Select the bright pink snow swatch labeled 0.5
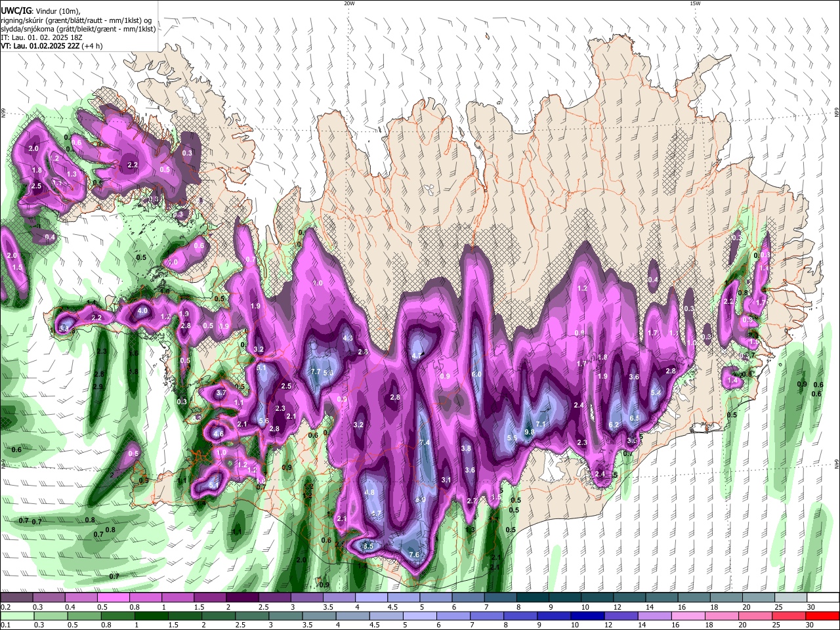The width and height of the screenshot is (840, 630). [x=113, y=597]
